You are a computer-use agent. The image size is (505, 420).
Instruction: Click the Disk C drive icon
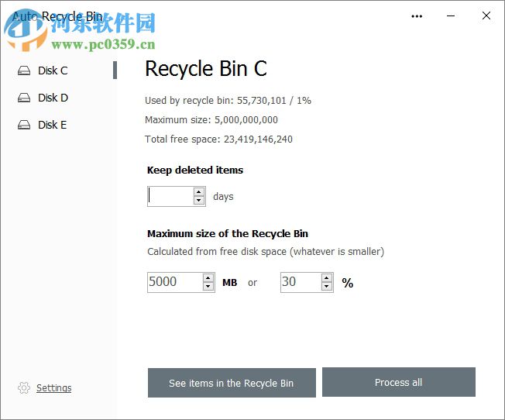24,71
